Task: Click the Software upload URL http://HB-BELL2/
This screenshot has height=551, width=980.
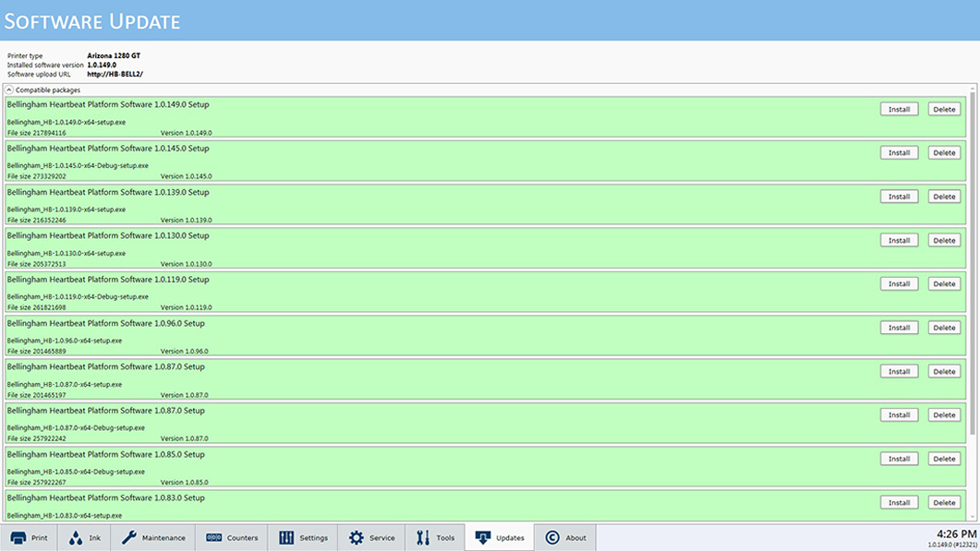Action: coord(115,75)
